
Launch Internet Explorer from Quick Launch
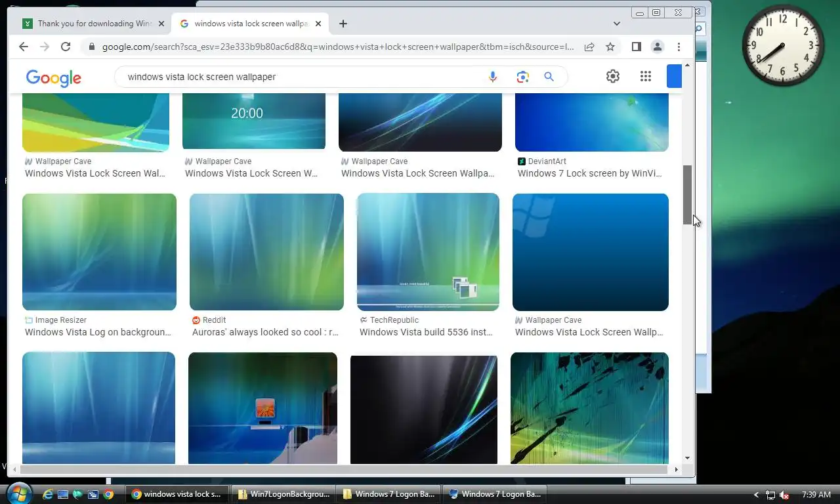point(48,494)
